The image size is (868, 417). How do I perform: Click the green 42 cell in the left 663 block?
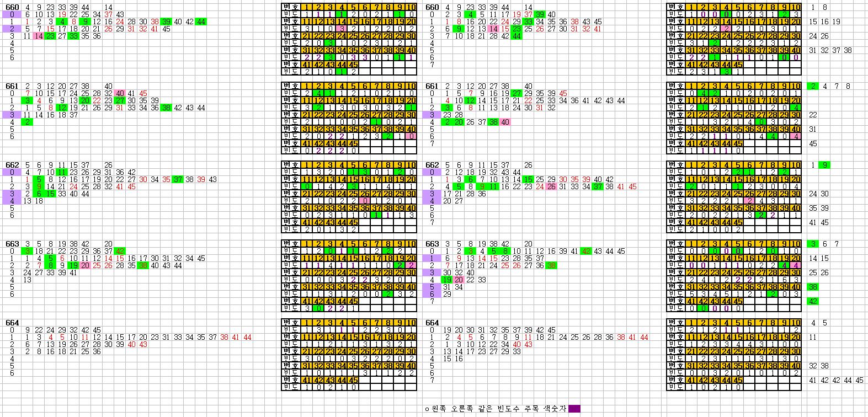120,251
